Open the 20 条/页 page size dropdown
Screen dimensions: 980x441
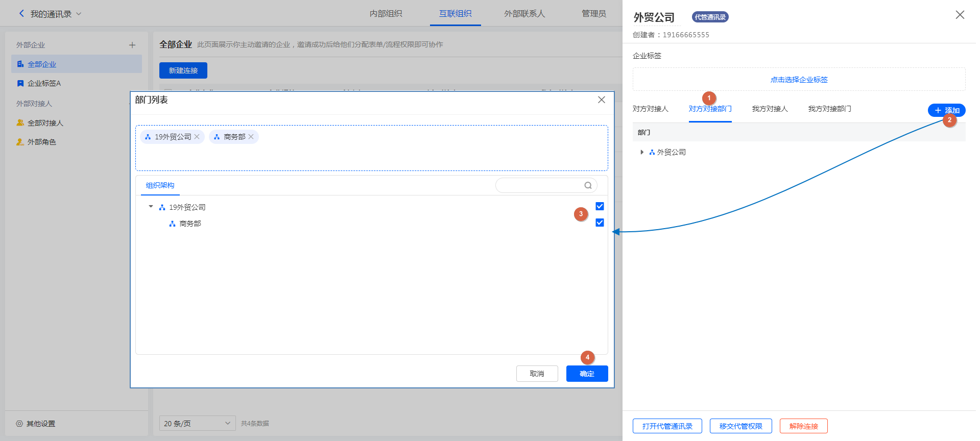coord(197,423)
